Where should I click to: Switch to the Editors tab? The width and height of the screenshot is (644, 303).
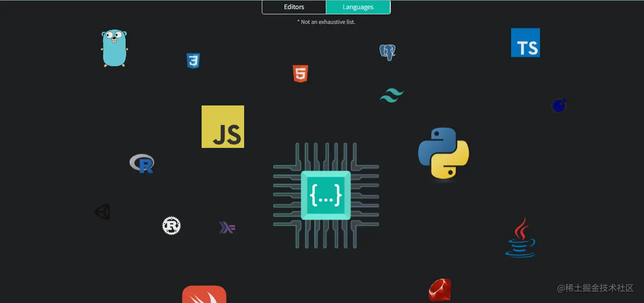tap(294, 7)
